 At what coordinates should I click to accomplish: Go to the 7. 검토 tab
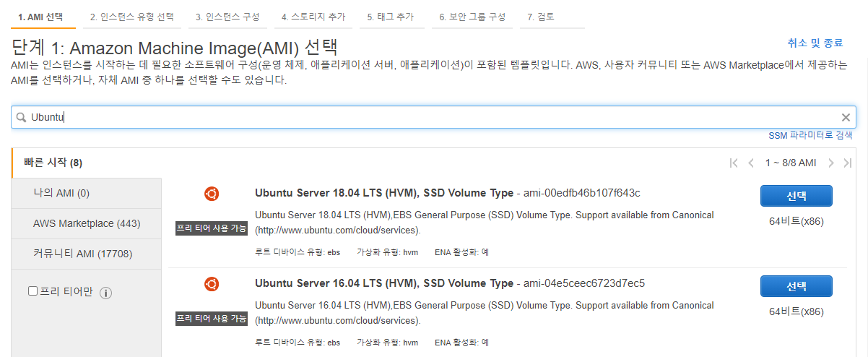pos(552,17)
